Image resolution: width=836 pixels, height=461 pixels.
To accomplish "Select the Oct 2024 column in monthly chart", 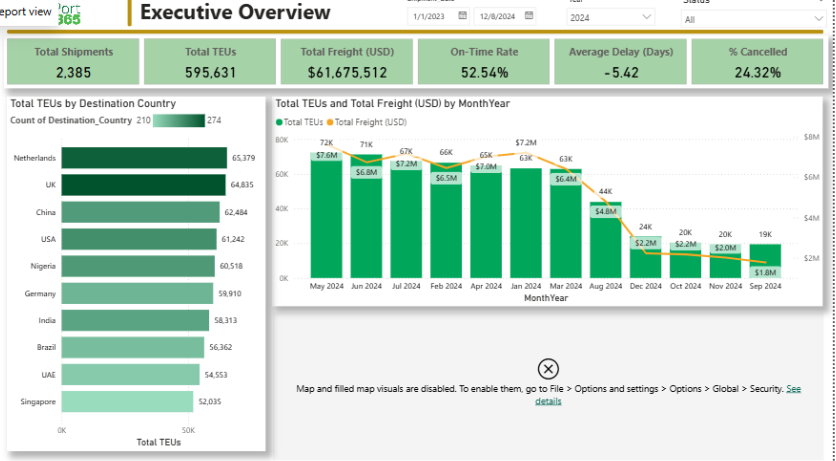I will 686,261.
